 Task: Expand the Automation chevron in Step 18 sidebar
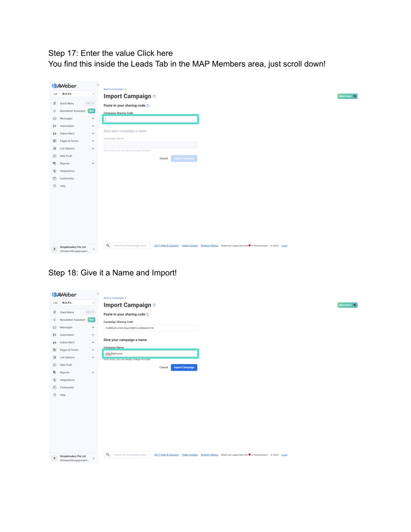point(93,335)
